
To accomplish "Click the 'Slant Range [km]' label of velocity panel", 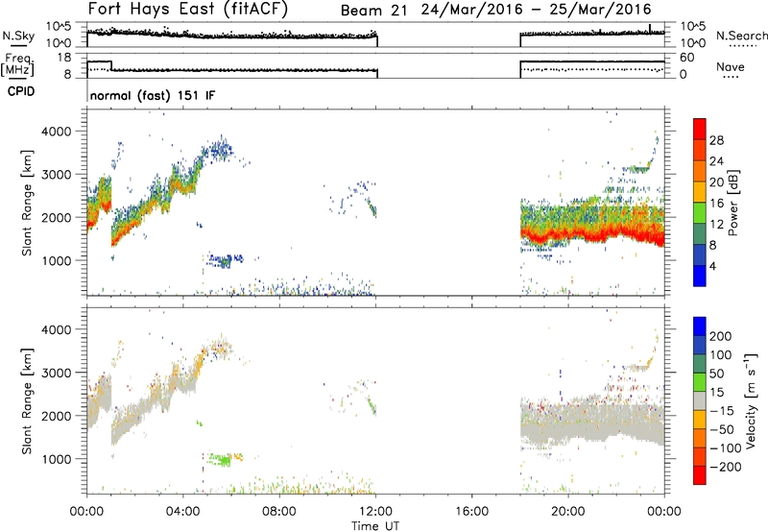I will 27,400.
